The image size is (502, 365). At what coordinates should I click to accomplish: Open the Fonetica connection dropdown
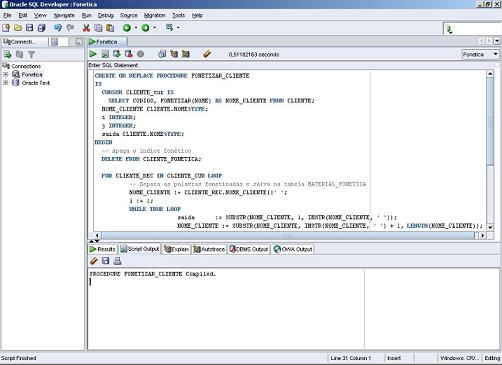coord(480,54)
